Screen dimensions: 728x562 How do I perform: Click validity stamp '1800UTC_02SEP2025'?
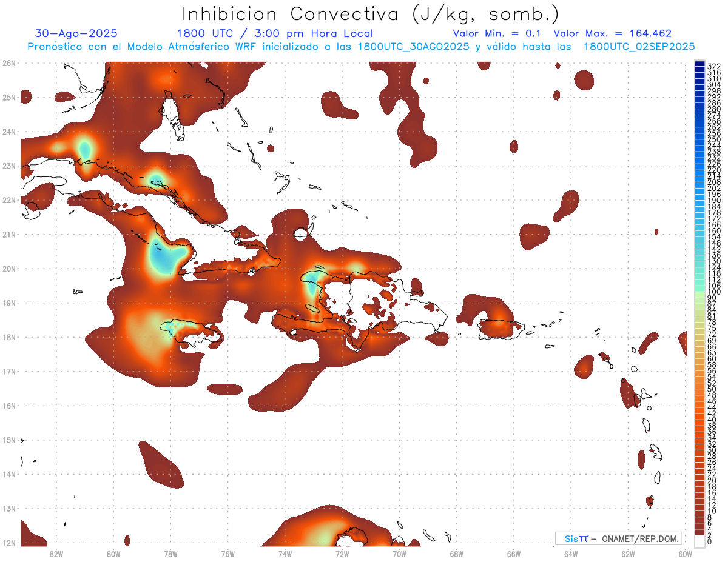pyautogui.click(x=639, y=46)
